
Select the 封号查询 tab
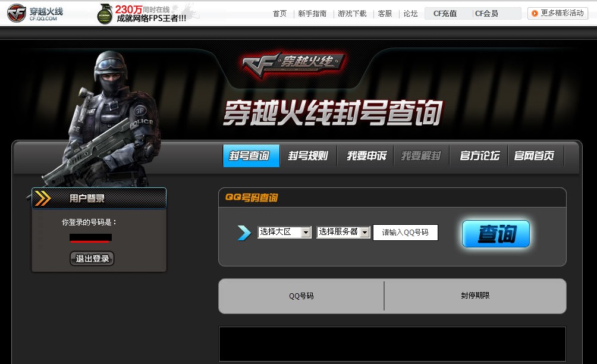(x=252, y=155)
